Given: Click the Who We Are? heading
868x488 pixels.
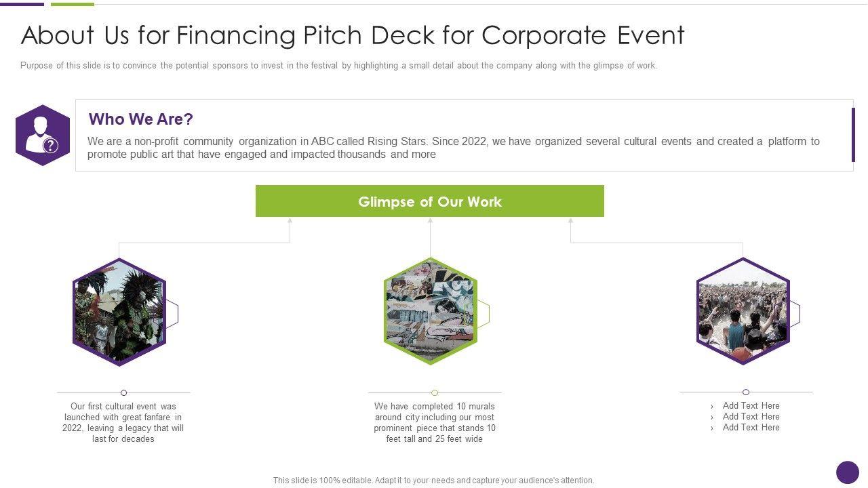Looking at the screenshot, I should tap(141, 119).
